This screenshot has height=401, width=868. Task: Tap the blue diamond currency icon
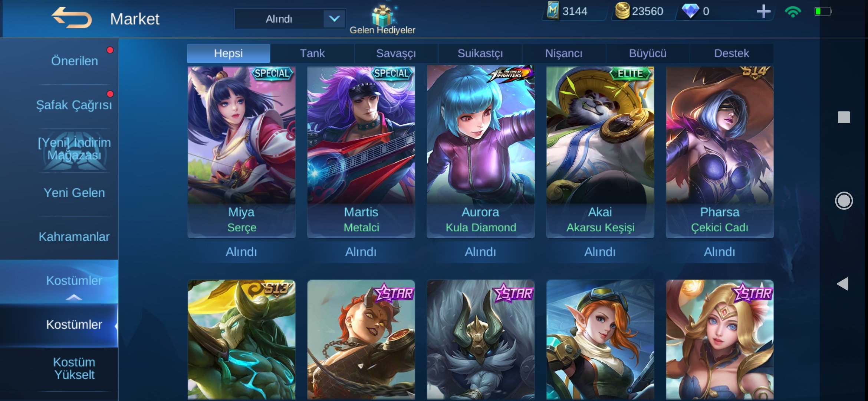click(690, 11)
